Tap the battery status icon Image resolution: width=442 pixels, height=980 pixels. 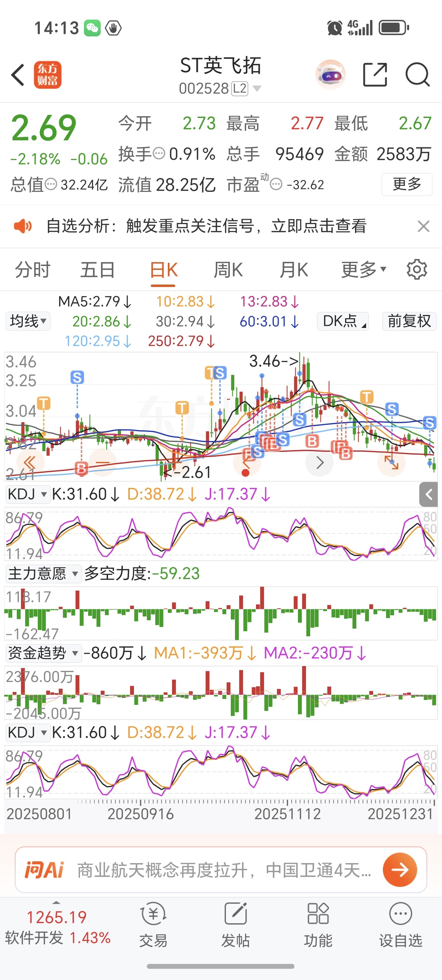(394, 28)
